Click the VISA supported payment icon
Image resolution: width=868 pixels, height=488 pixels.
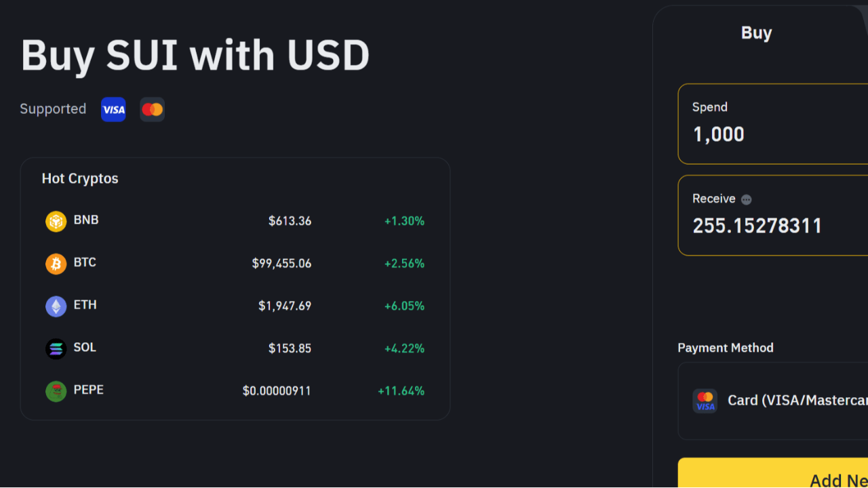113,109
